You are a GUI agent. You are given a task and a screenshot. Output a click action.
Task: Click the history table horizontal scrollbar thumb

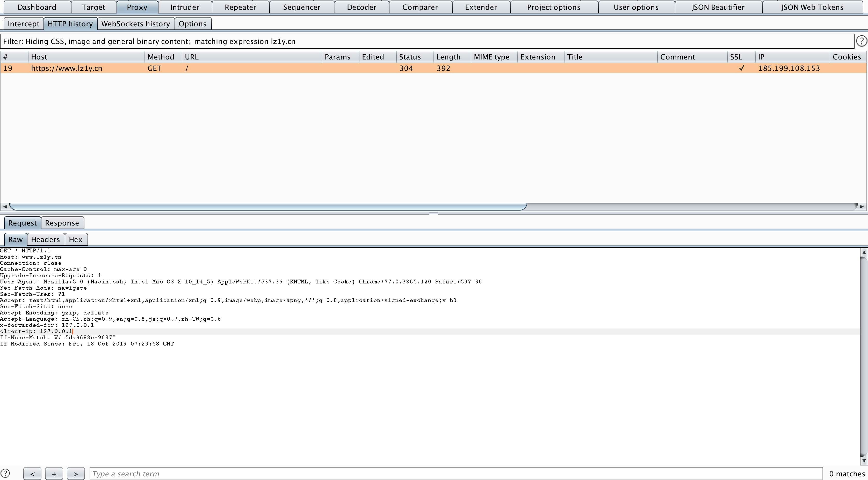point(268,206)
